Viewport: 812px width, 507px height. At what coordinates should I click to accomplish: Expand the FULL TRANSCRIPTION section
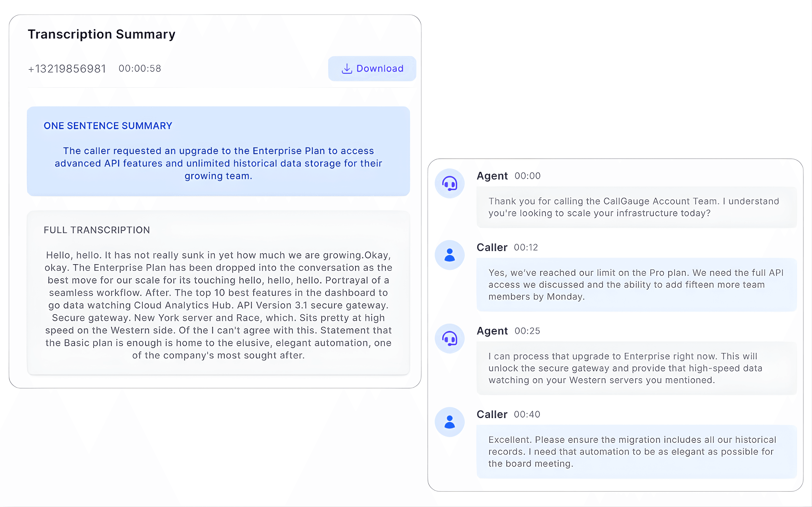(97, 230)
